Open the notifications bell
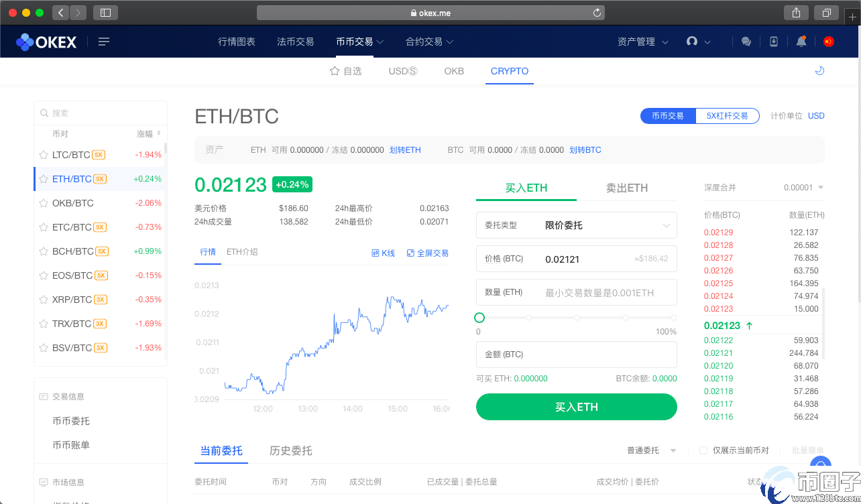This screenshot has width=861, height=504. pos(801,42)
